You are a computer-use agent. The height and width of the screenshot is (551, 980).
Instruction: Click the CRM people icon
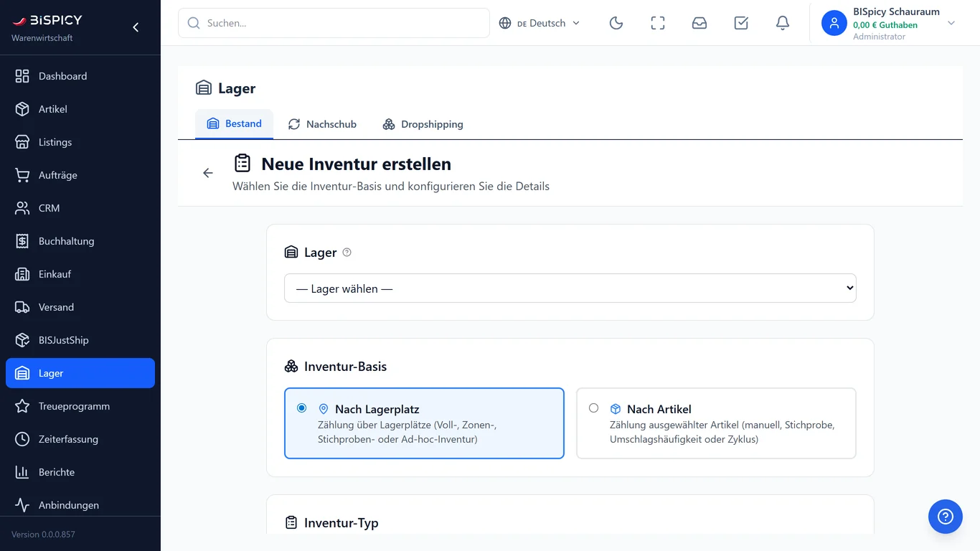point(22,208)
